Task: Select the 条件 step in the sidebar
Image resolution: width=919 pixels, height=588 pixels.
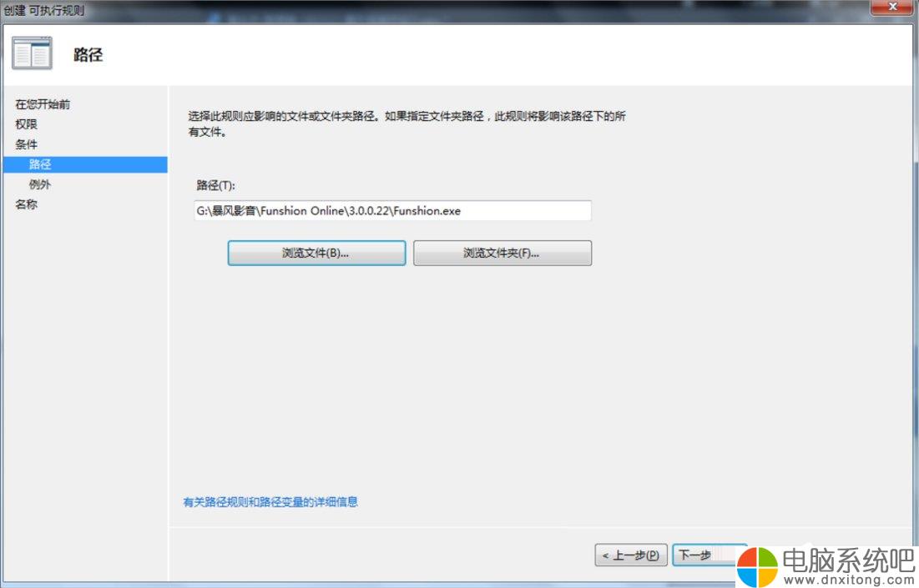Action: point(26,144)
